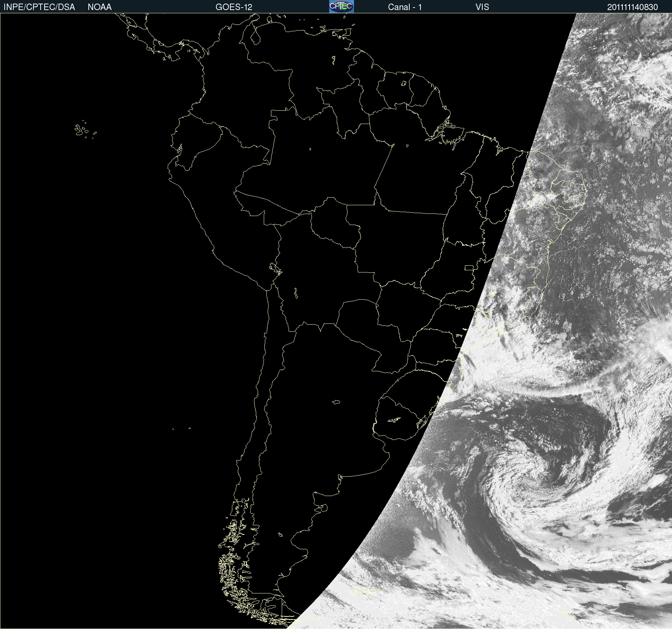Click the NOAA label in the header

pyautogui.click(x=100, y=7)
